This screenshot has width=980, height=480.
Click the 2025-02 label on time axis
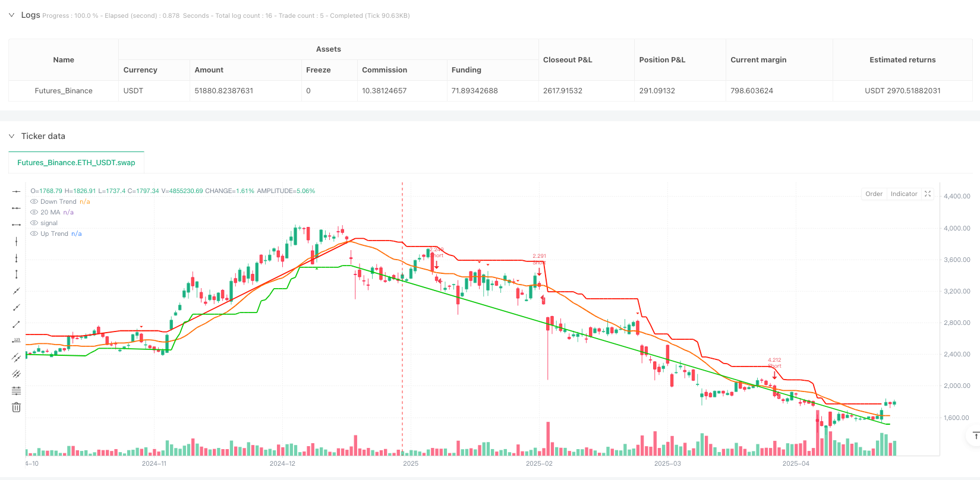click(539, 463)
